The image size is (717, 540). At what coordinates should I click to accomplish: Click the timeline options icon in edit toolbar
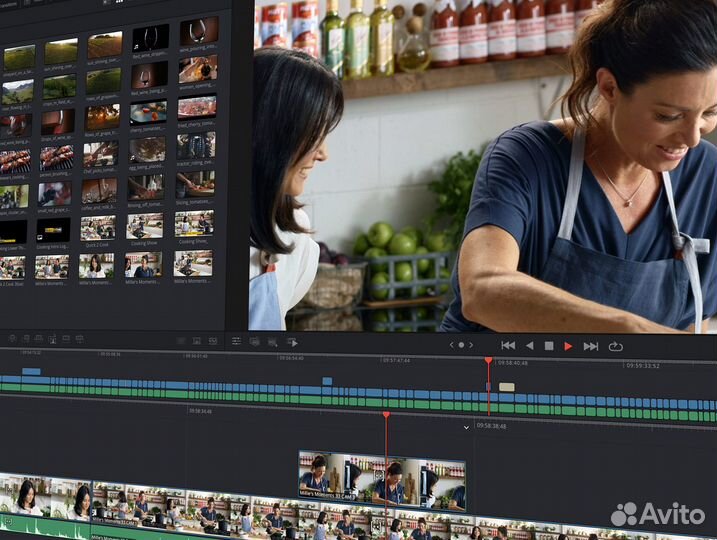237,342
